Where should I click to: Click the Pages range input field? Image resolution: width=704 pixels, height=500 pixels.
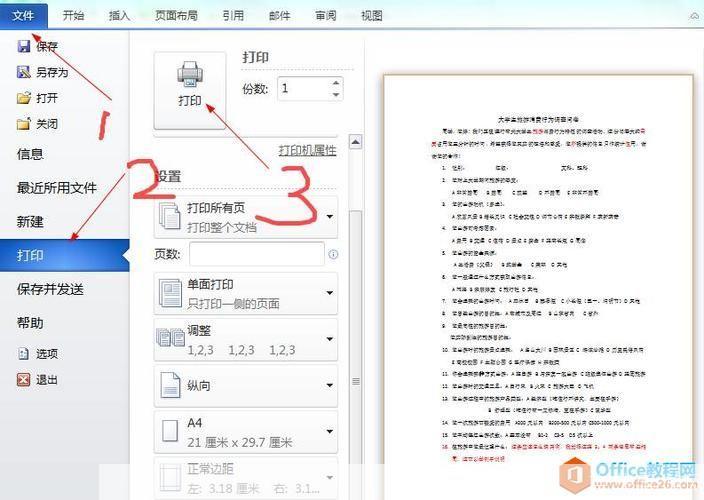[256, 255]
